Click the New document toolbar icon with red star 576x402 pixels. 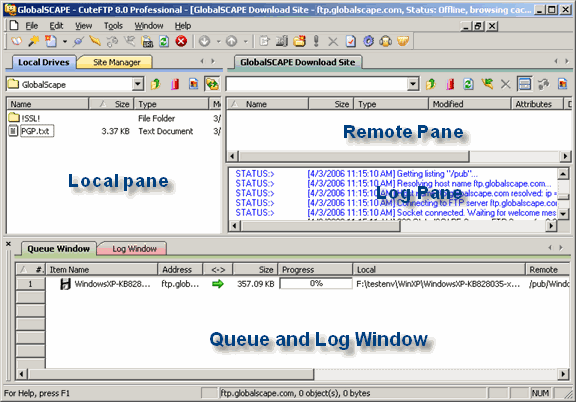click(x=51, y=41)
